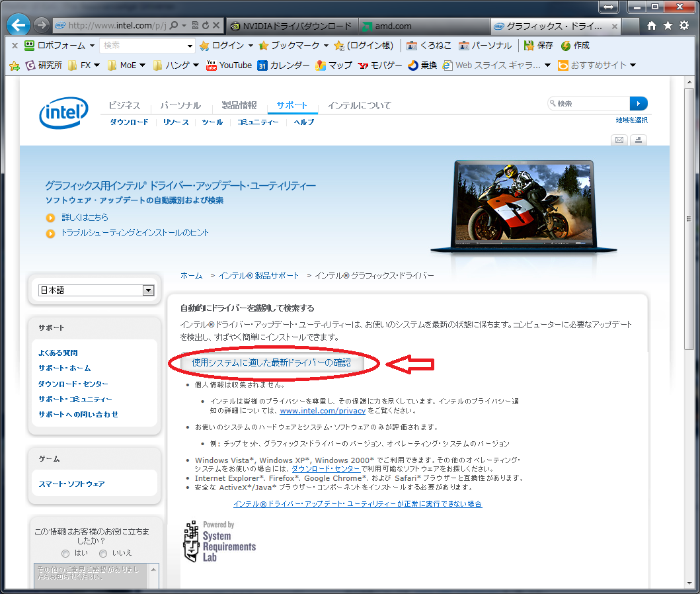Click the Intel logo

click(x=64, y=112)
